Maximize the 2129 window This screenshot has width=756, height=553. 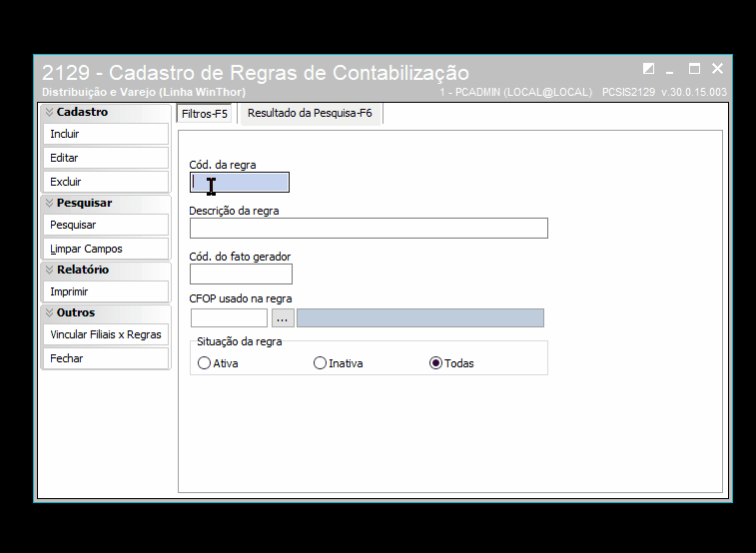coord(694,69)
